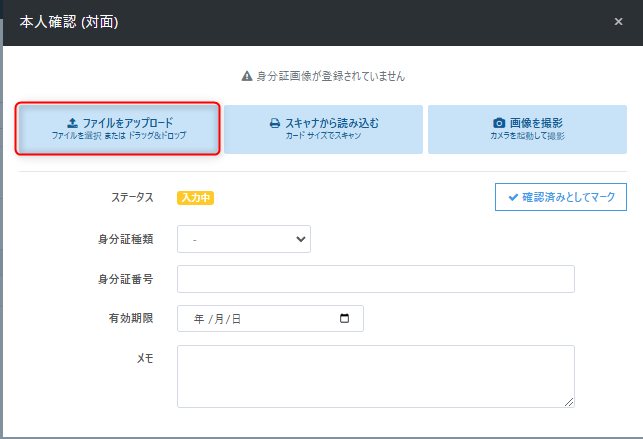
Task: Click inside the メモ text area
Action: click(375, 375)
